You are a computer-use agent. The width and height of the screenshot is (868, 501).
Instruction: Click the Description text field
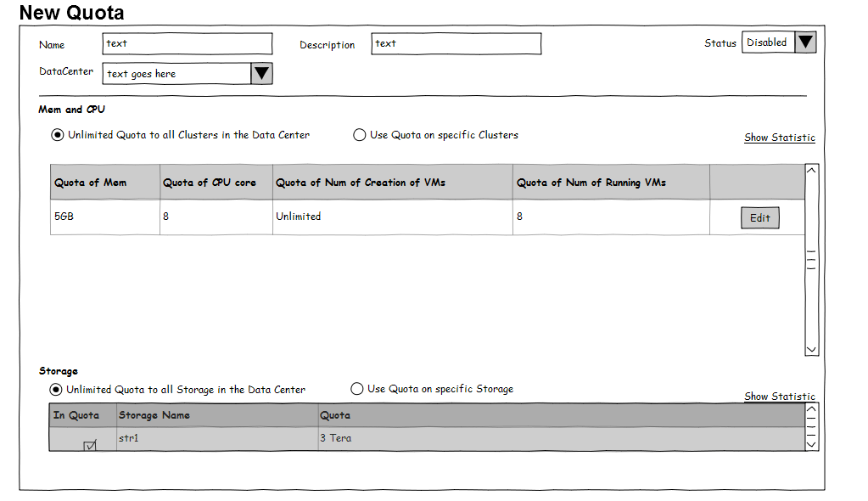pos(456,44)
